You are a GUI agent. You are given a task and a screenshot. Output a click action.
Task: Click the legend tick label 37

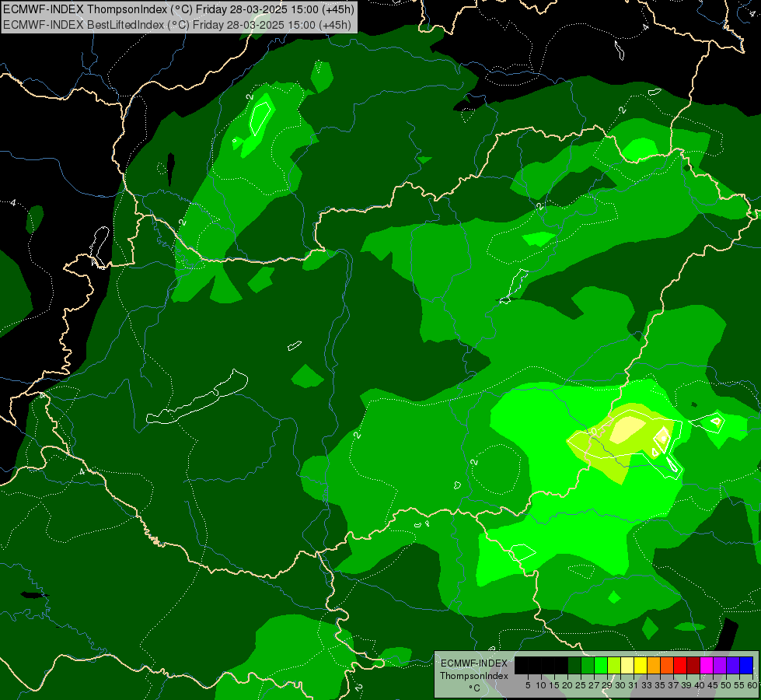pos(673,685)
